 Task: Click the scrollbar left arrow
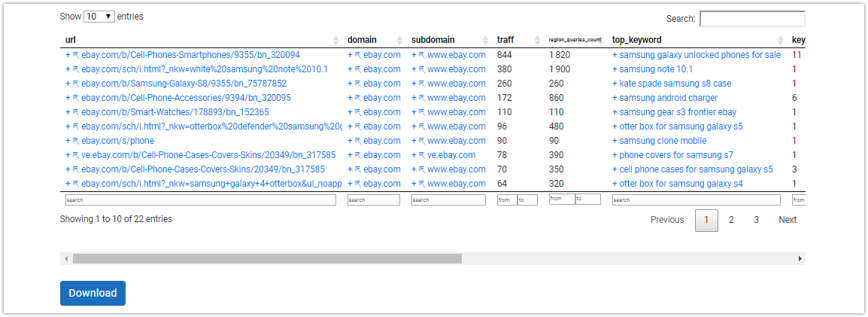66,258
